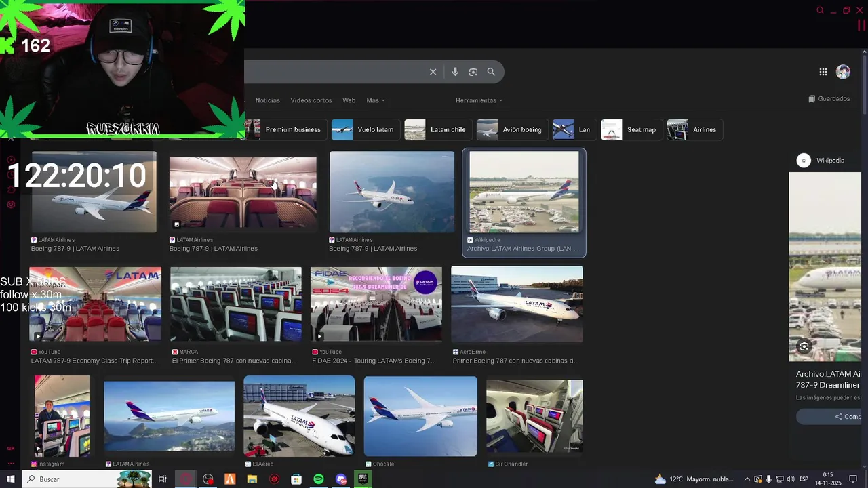Open the LATAM plane above clouds image
The width and height of the screenshot is (868, 488).
[x=392, y=192]
